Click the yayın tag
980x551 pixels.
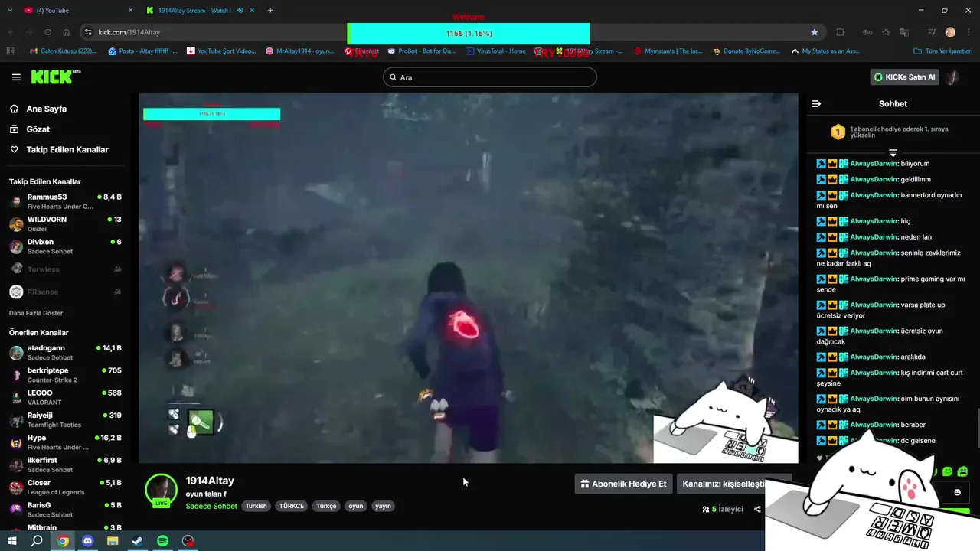coord(383,506)
